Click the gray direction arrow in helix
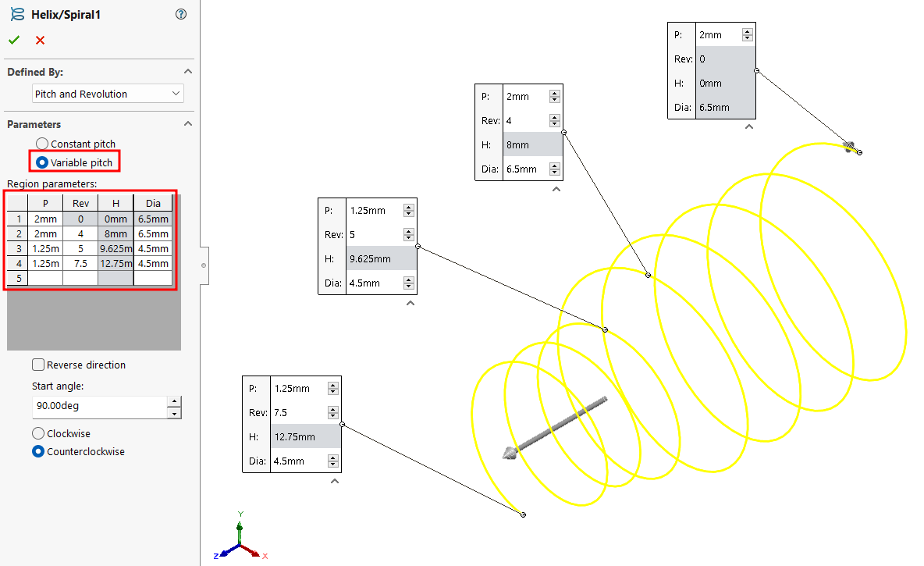The image size is (924, 566). point(556,428)
